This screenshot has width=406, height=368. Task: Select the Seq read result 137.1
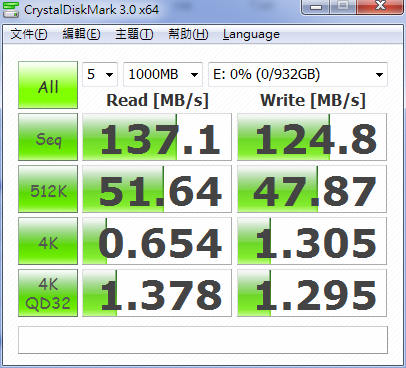point(157,137)
